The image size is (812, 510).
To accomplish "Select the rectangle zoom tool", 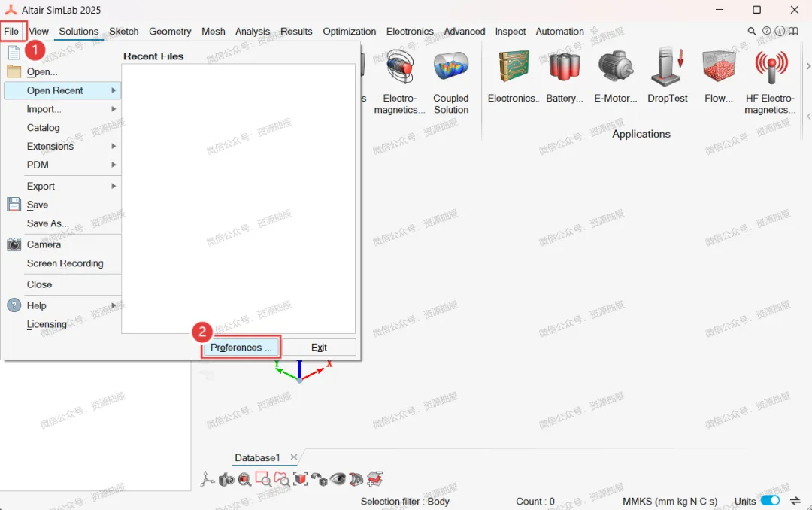I will click(263, 479).
